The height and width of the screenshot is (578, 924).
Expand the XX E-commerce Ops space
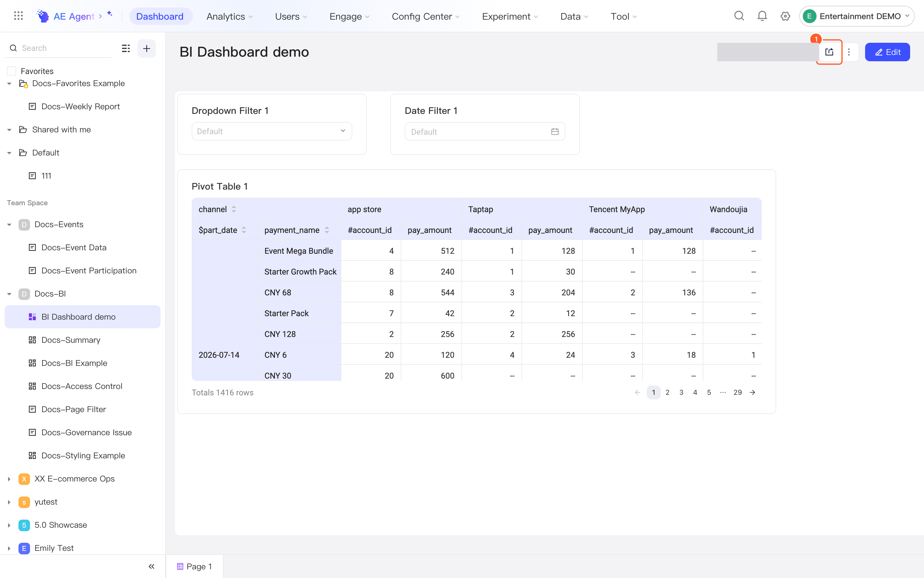point(9,479)
